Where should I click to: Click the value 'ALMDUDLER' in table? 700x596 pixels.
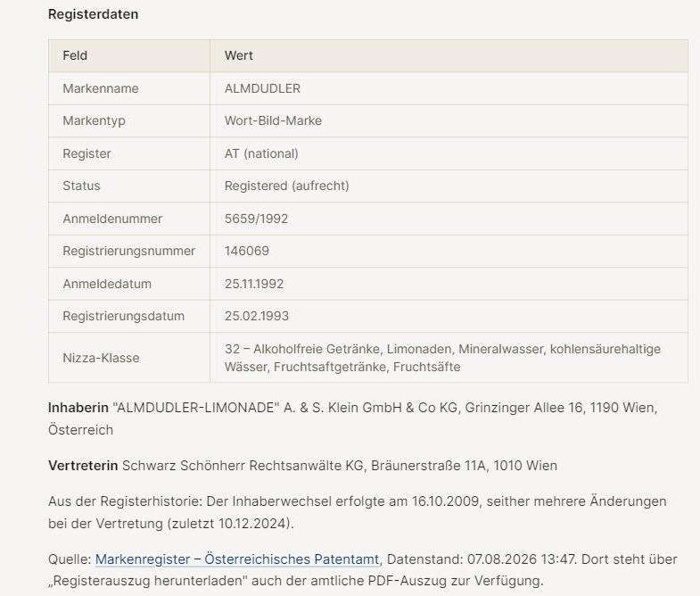262,88
